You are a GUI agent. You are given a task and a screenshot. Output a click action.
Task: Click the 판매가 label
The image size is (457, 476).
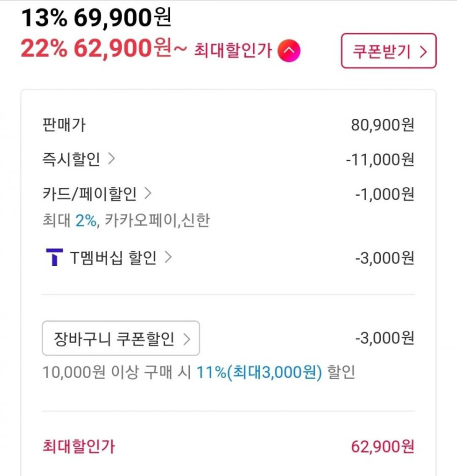coord(63,125)
